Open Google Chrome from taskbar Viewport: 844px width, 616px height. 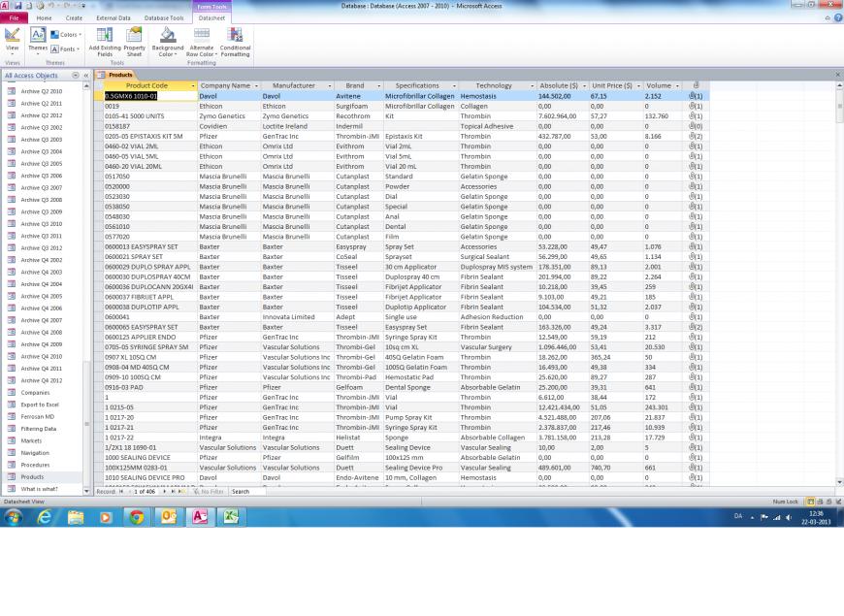pos(137,517)
